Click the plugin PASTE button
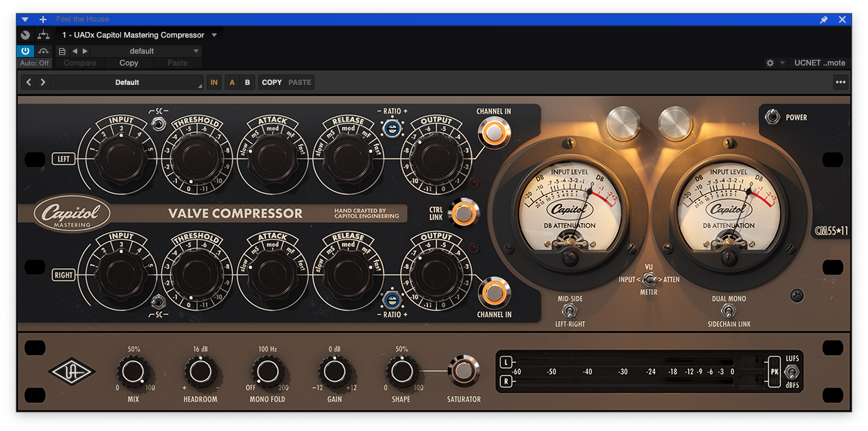Viewport: 868px width, 431px height. click(x=300, y=82)
